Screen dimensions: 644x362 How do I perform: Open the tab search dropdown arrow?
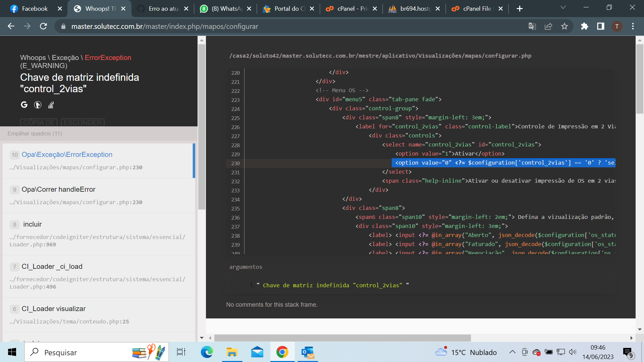click(563, 7)
